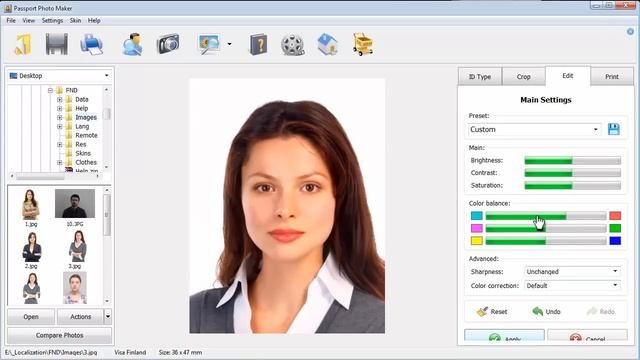Click the film reel video icon
The height and width of the screenshot is (360, 640).
coord(292,45)
